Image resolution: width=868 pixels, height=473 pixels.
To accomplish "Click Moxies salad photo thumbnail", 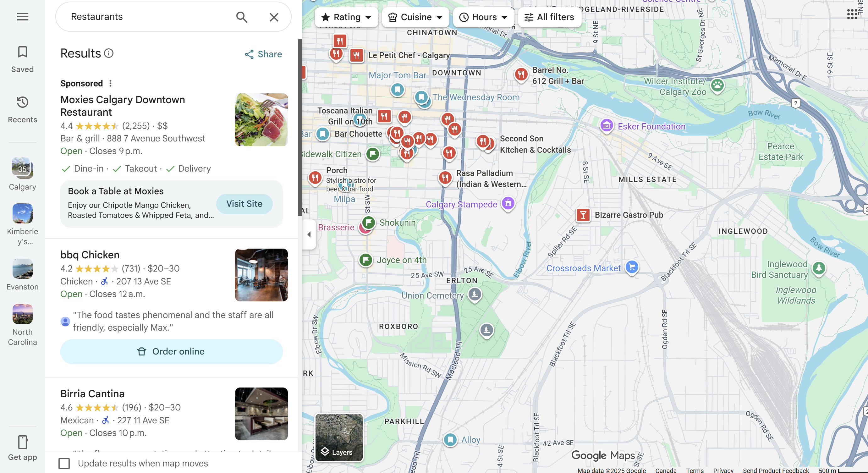I will pyautogui.click(x=261, y=120).
